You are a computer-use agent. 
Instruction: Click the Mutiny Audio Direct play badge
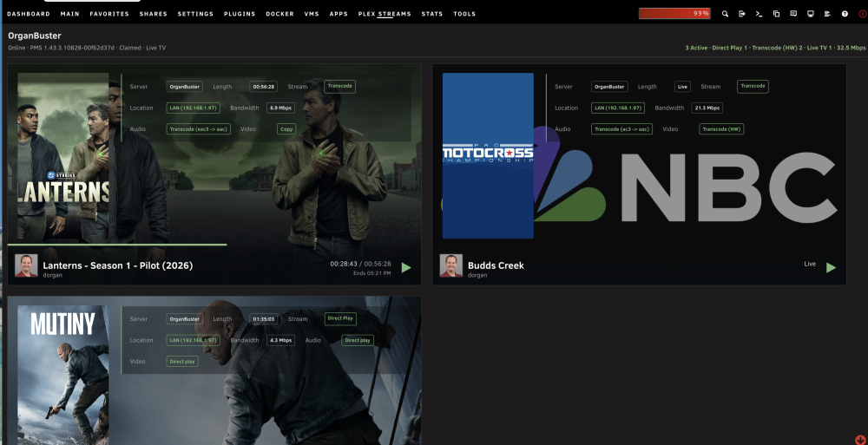click(x=358, y=340)
